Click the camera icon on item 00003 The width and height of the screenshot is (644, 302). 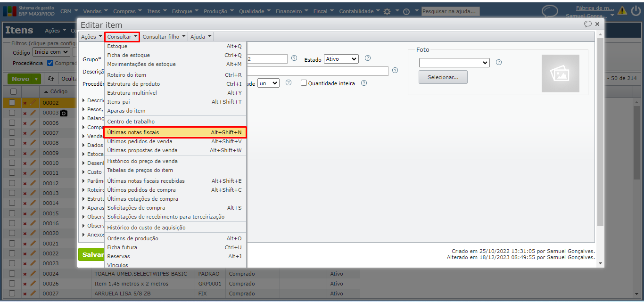(64, 113)
